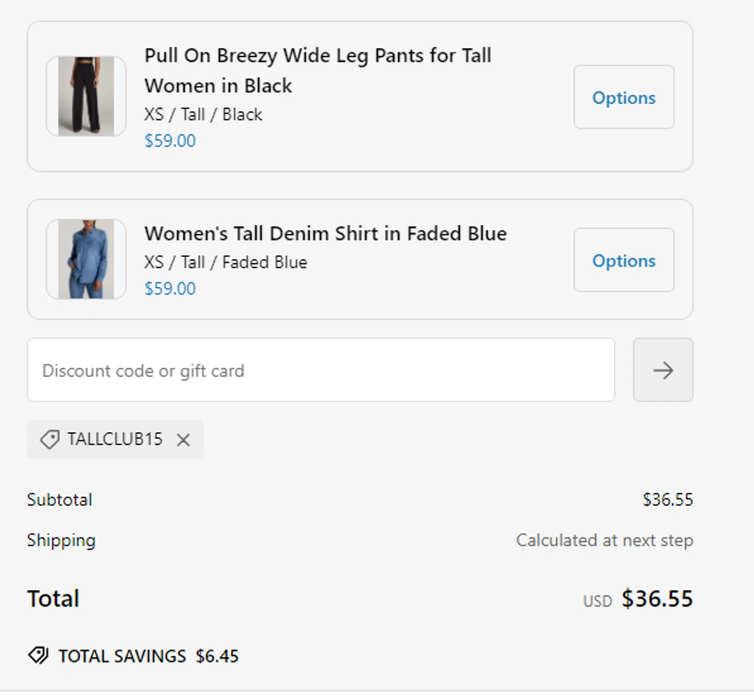Click the $59.00 price of the denim shirt

point(170,289)
